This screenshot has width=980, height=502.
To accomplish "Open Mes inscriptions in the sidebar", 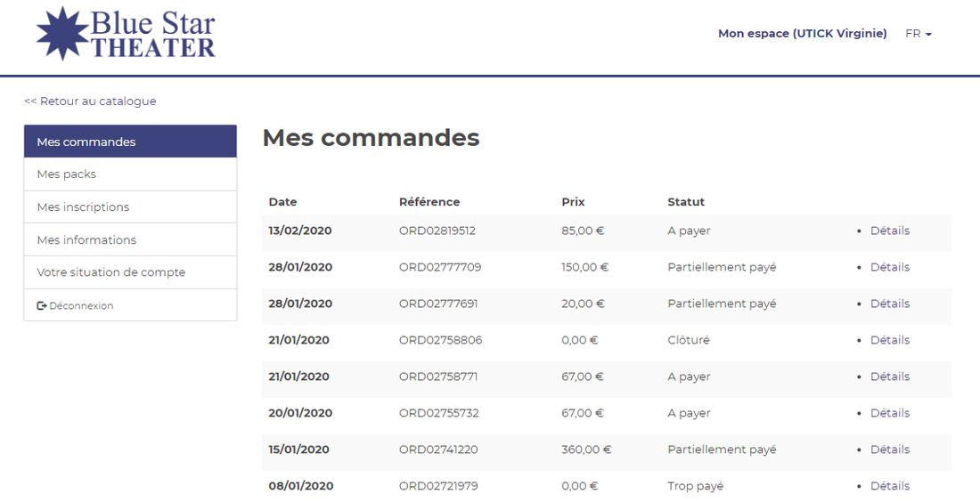I will click(83, 207).
